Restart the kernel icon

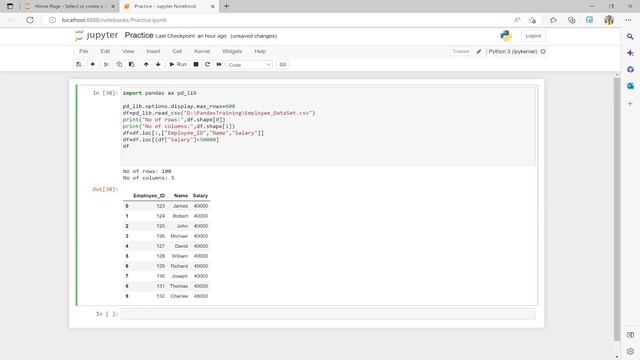point(207,64)
